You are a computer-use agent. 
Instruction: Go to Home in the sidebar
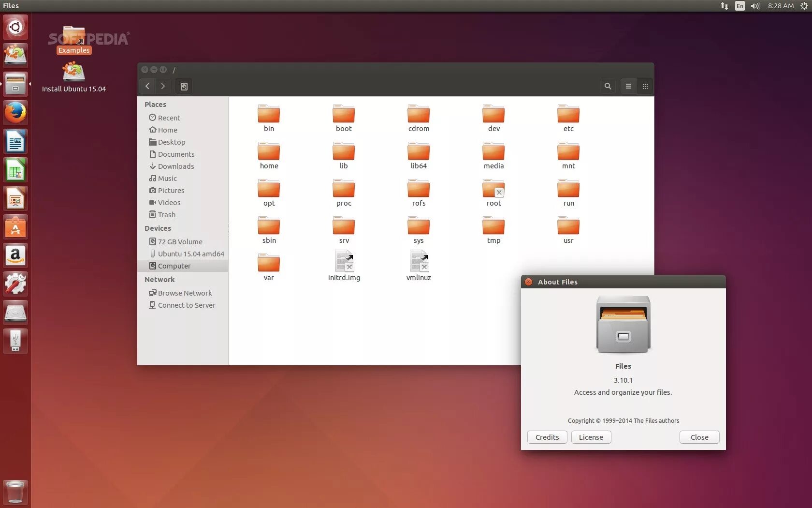pos(183,130)
